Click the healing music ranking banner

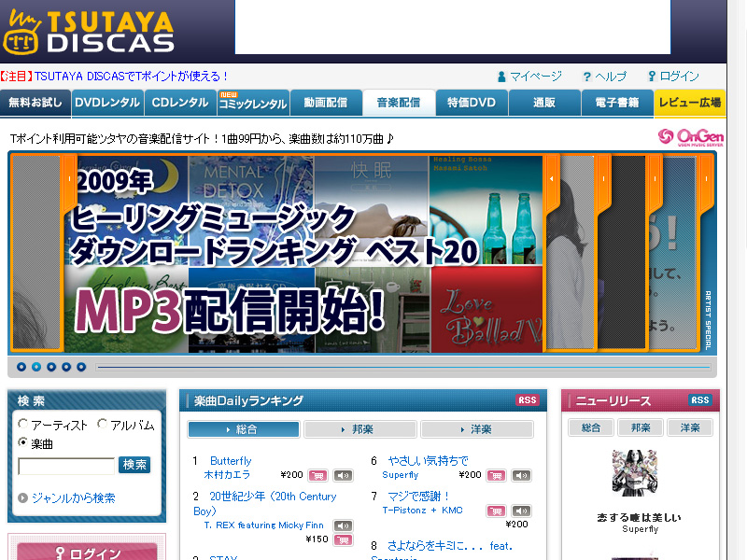(303, 254)
